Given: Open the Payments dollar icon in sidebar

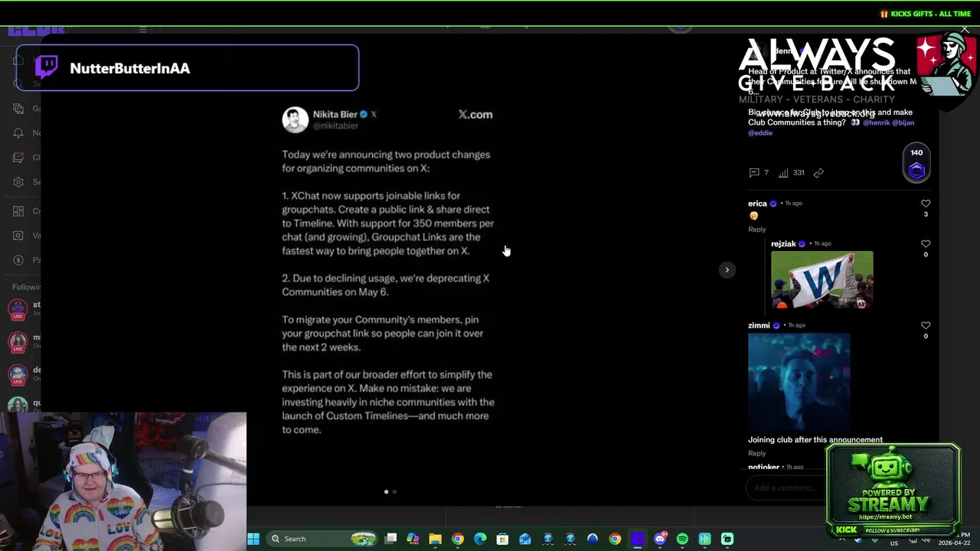Looking at the screenshot, I should [18, 260].
